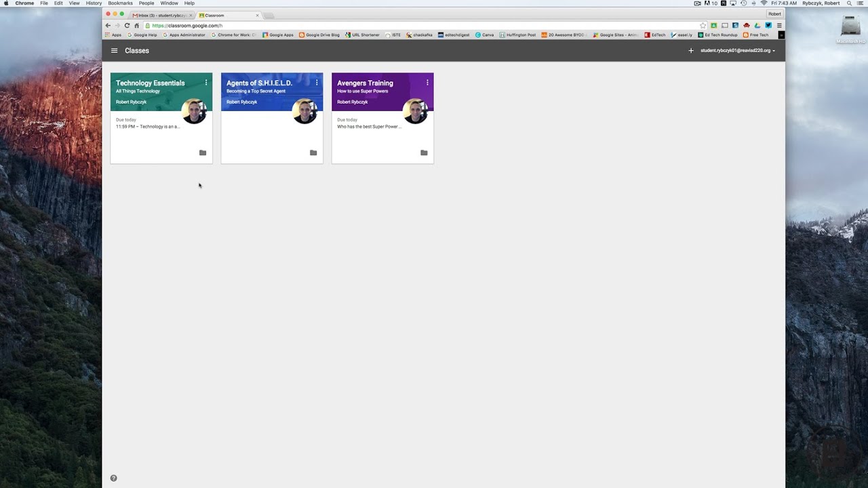Open the Apps Administrator bookmark
868x488 pixels.
184,35
